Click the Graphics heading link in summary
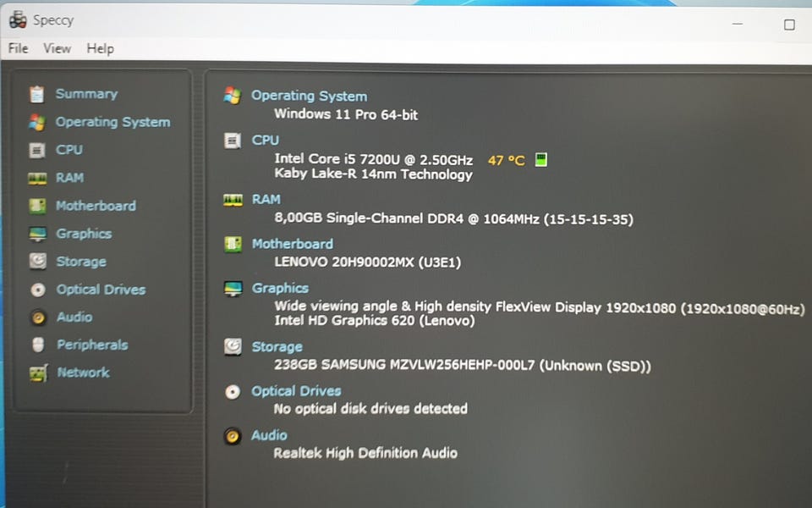The image size is (812, 508). click(280, 288)
